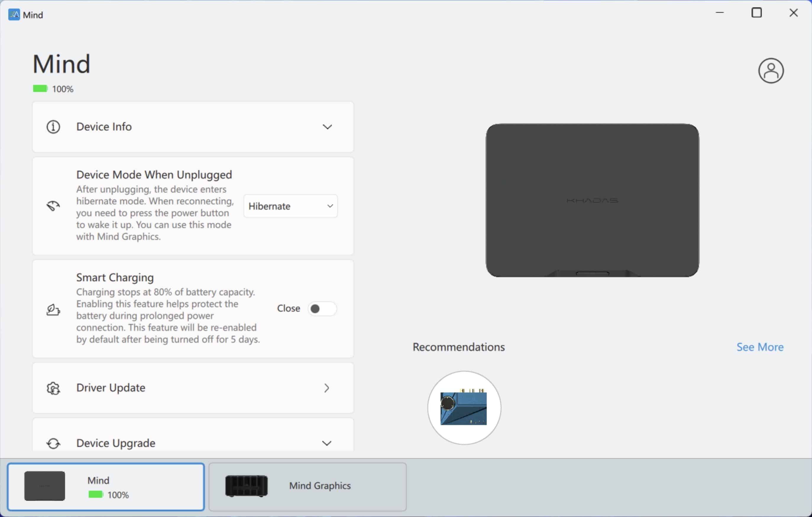Click the Smart Charging battery plug icon
Image resolution: width=812 pixels, height=517 pixels.
(53, 309)
